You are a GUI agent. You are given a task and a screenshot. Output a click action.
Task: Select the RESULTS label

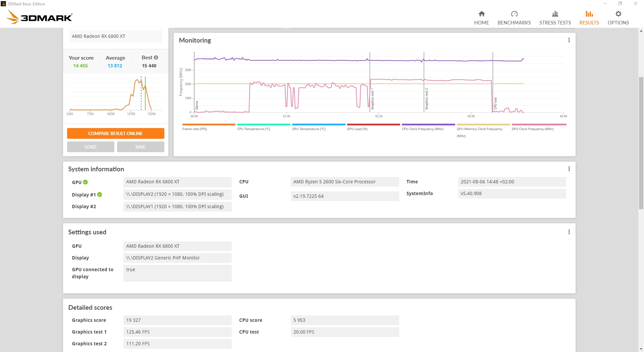pyautogui.click(x=589, y=23)
